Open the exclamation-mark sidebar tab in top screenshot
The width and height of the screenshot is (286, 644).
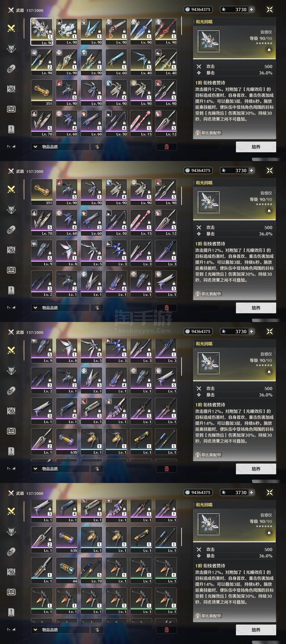pos(11,129)
